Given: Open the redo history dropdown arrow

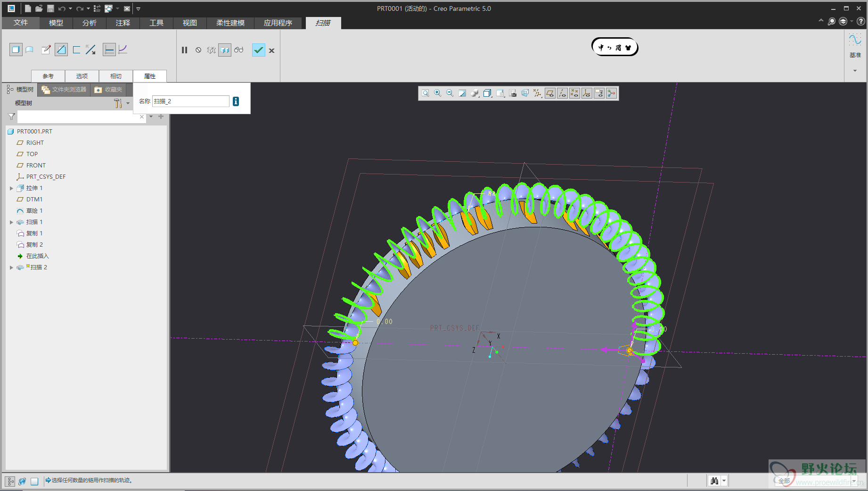Looking at the screenshot, I should pos(88,8).
